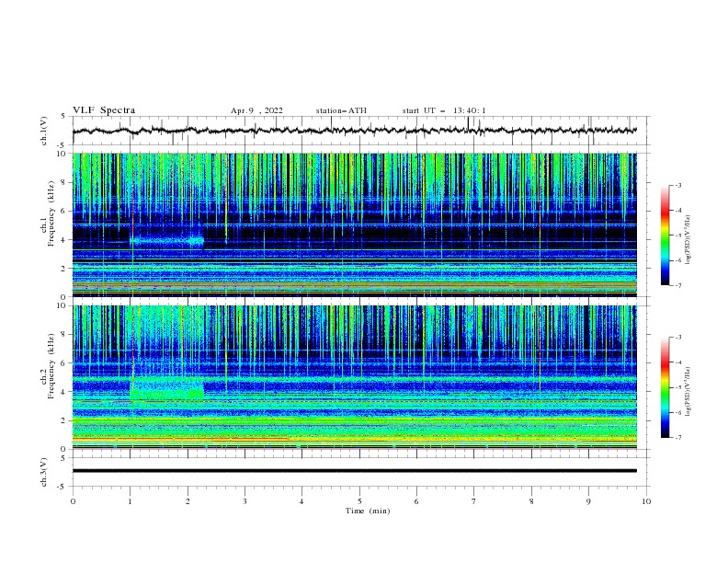Click the date 'Apr. 9 , 2022'
728x563 pixels.
point(256,110)
